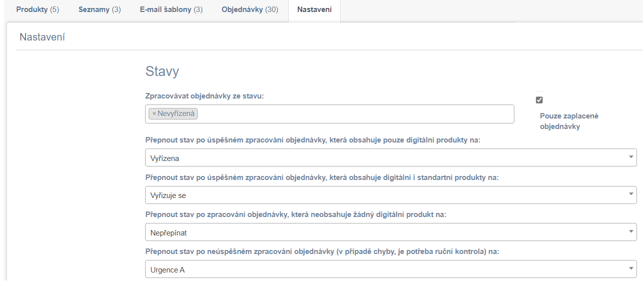
Task: Switch to the Produkty (5) tab
Action: point(38,10)
